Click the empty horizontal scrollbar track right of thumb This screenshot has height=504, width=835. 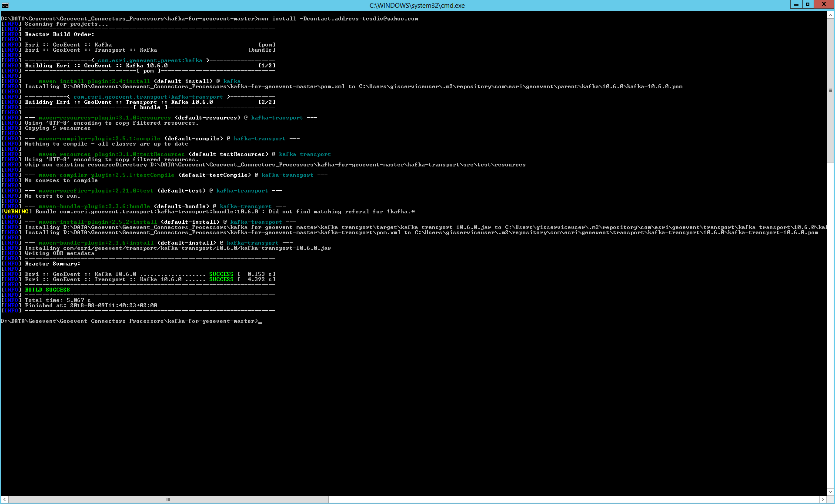(574, 500)
